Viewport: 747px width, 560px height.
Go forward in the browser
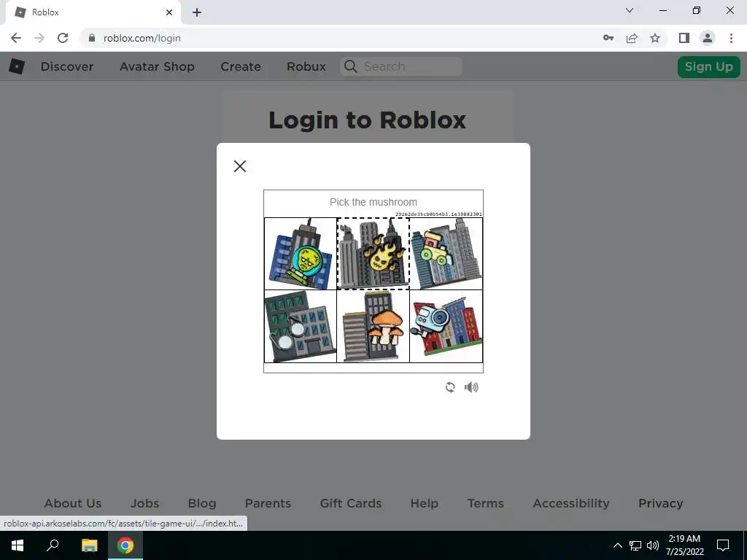click(39, 38)
